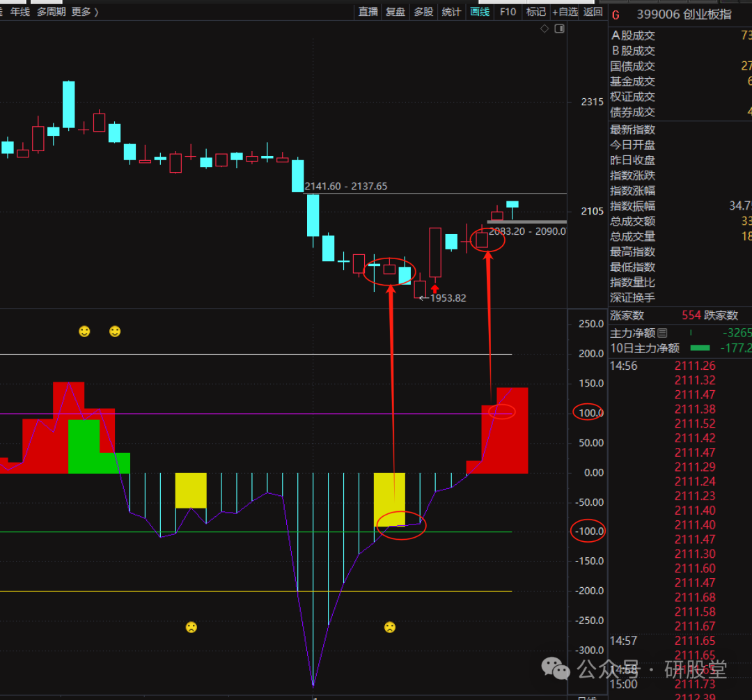Switch to the 年线 period tab
Image resolution: width=752 pixels, height=700 pixels.
pos(20,12)
